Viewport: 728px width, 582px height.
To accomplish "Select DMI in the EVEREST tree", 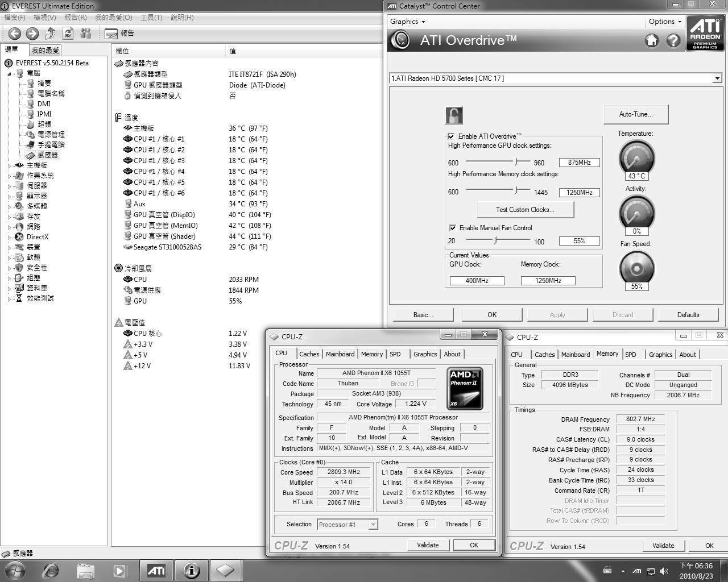I will pos(44,103).
